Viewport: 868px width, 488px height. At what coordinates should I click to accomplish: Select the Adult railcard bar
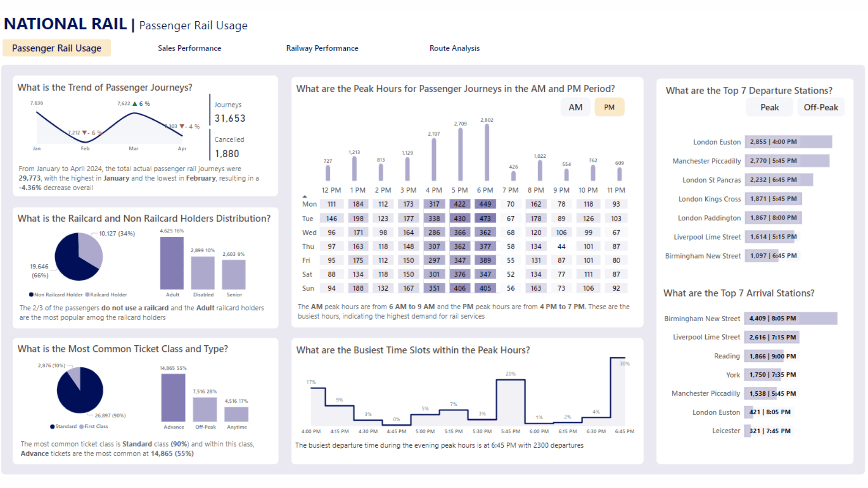pos(172,263)
